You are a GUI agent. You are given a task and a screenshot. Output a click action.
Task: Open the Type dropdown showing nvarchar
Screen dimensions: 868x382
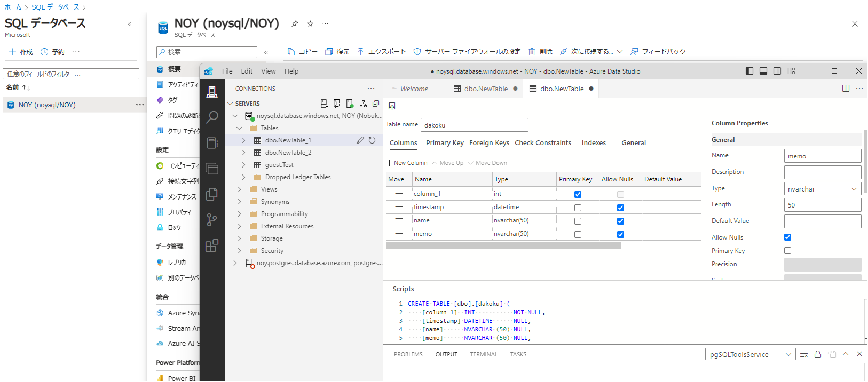tap(823, 189)
